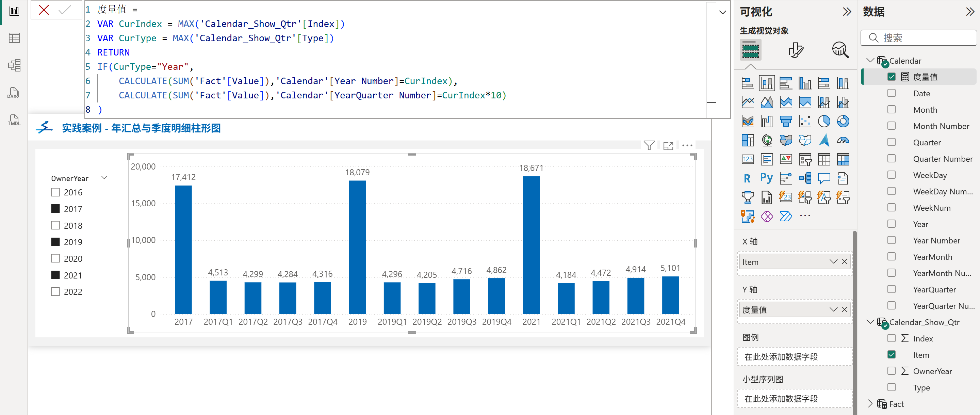Viewport: 980px width, 415px height.
Task: Choose the R script visual icon
Action: click(747, 178)
